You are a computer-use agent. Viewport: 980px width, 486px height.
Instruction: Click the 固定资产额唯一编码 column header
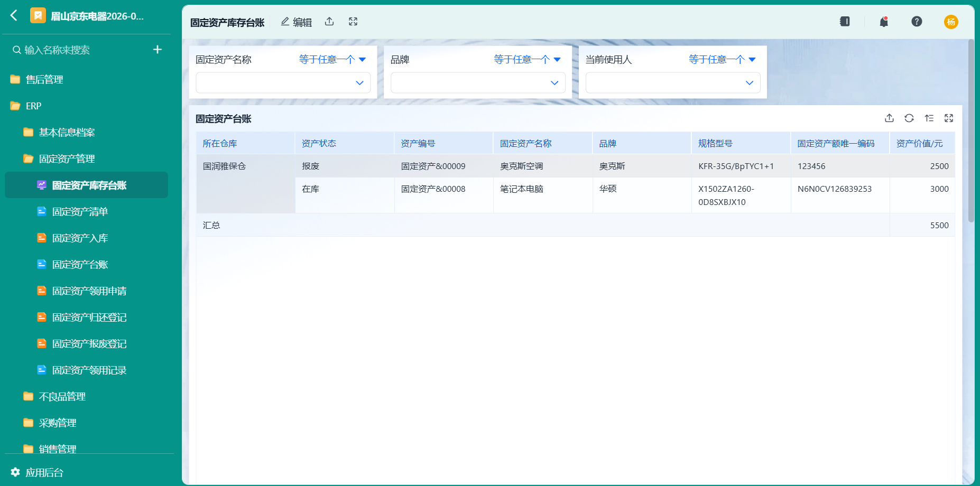coord(840,143)
